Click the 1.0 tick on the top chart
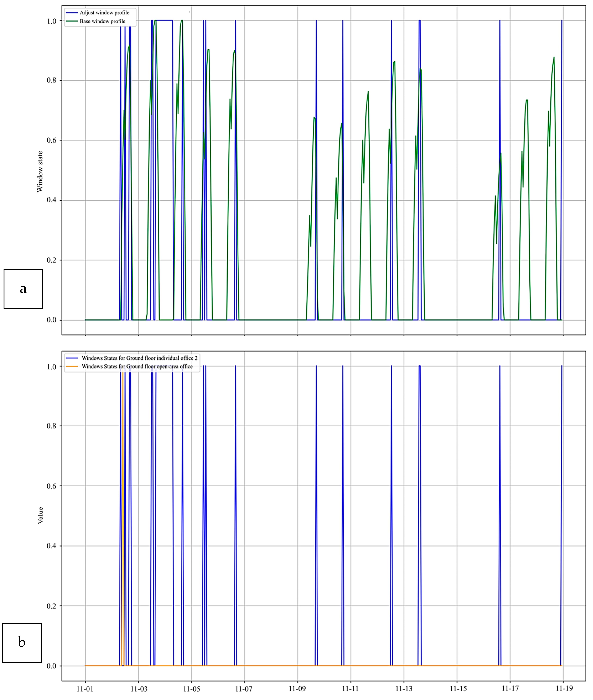Viewport: 593px width, 700px height. point(51,21)
